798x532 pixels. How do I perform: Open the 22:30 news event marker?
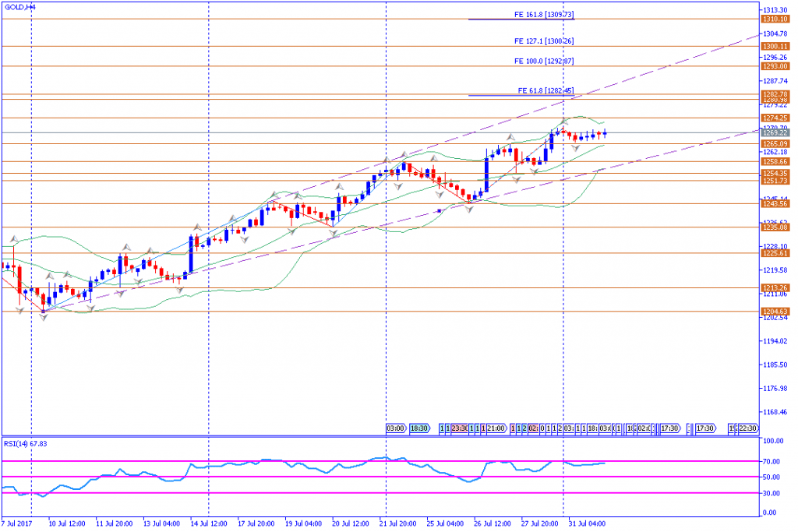click(747, 428)
